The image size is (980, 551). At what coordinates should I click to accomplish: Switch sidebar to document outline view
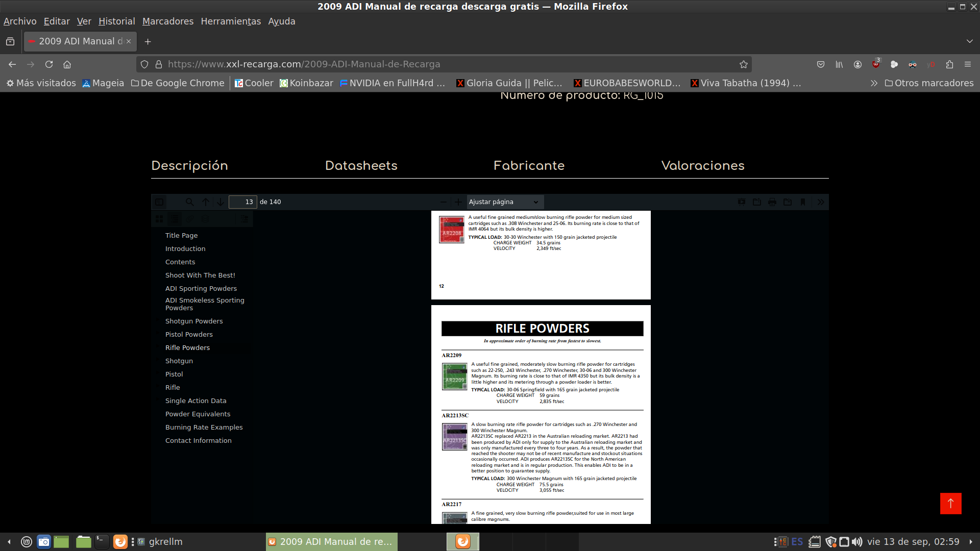pyautogui.click(x=175, y=219)
